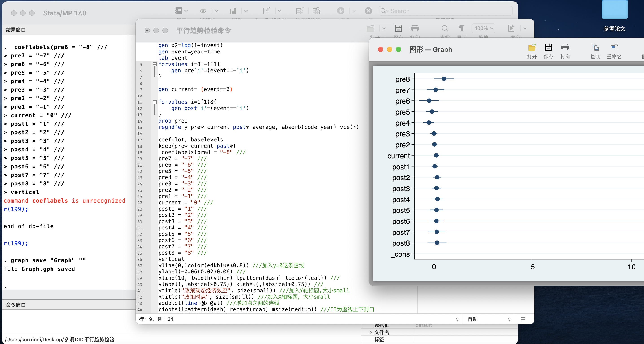Expand the 文件名 property row
The image size is (644, 344).
click(x=370, y=332)
